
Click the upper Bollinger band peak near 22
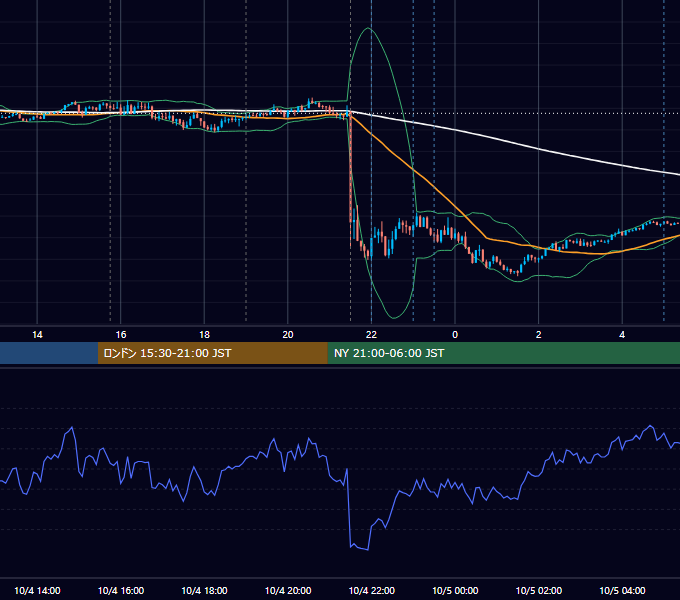[x=369, y=28]
